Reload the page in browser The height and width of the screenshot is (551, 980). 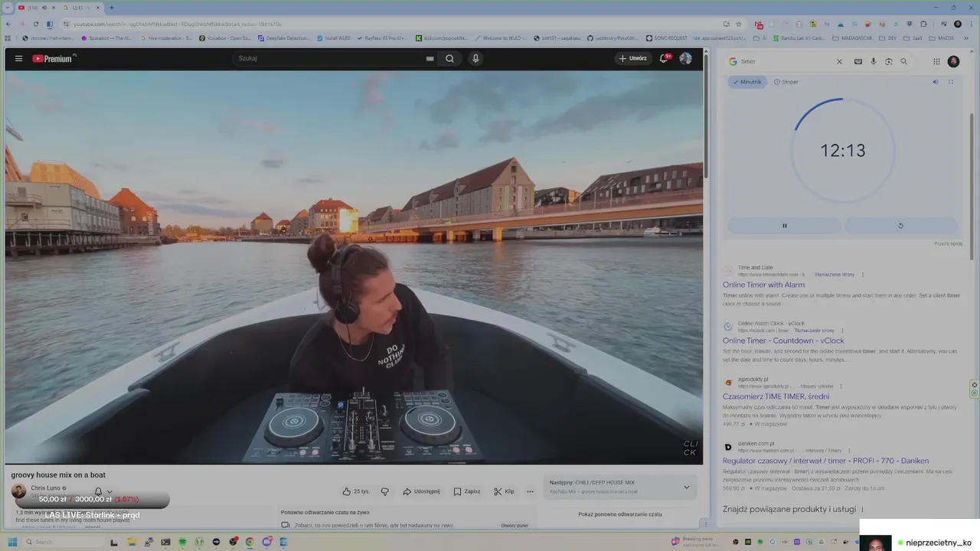(x=35, y=24)
